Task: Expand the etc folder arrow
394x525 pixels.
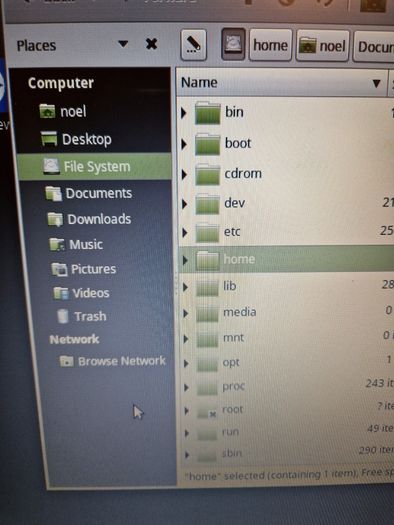Action: (185, 232)
